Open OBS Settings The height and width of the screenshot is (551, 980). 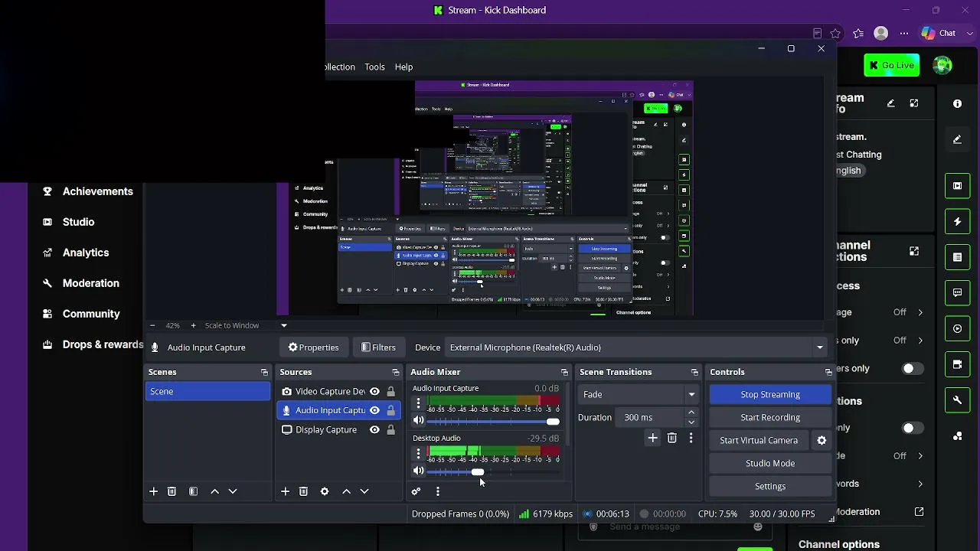pyautogui.click(x=770, y=486)
